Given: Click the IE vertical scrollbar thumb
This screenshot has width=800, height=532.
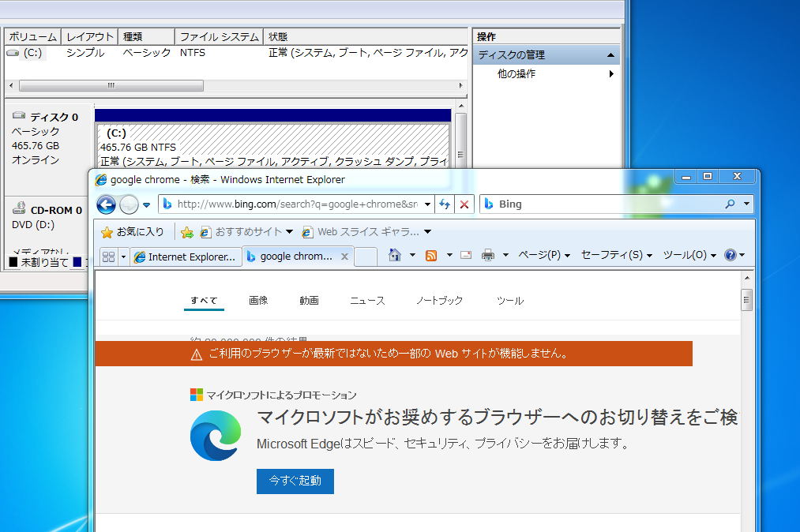Looking at the screenshot, I should [x=747, y=300].
